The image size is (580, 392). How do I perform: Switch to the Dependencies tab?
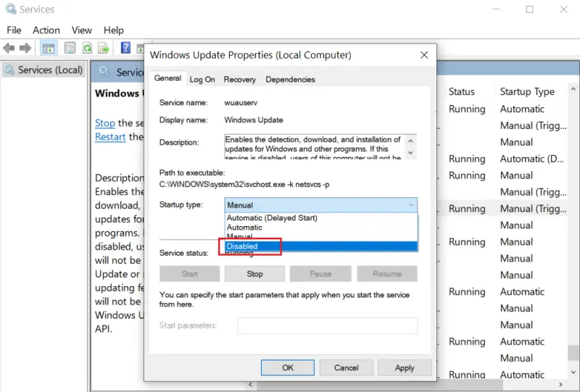pos(291,80)
